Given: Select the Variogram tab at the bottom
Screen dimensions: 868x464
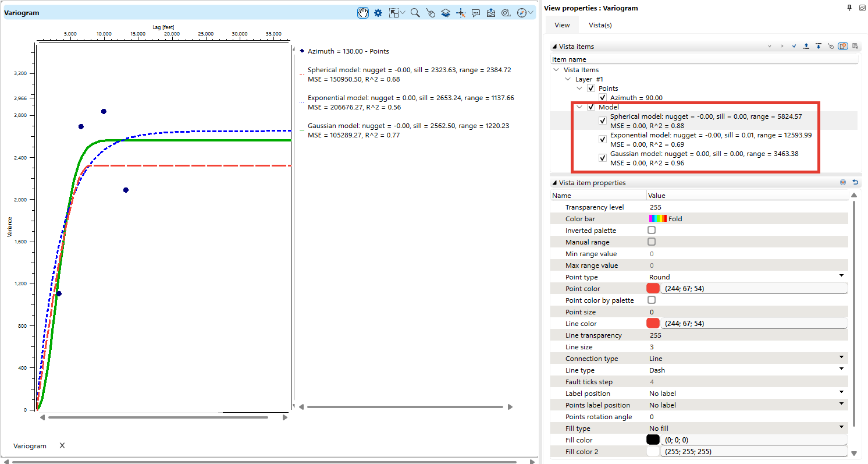Looking at the screenshot, I should point(30,445).
